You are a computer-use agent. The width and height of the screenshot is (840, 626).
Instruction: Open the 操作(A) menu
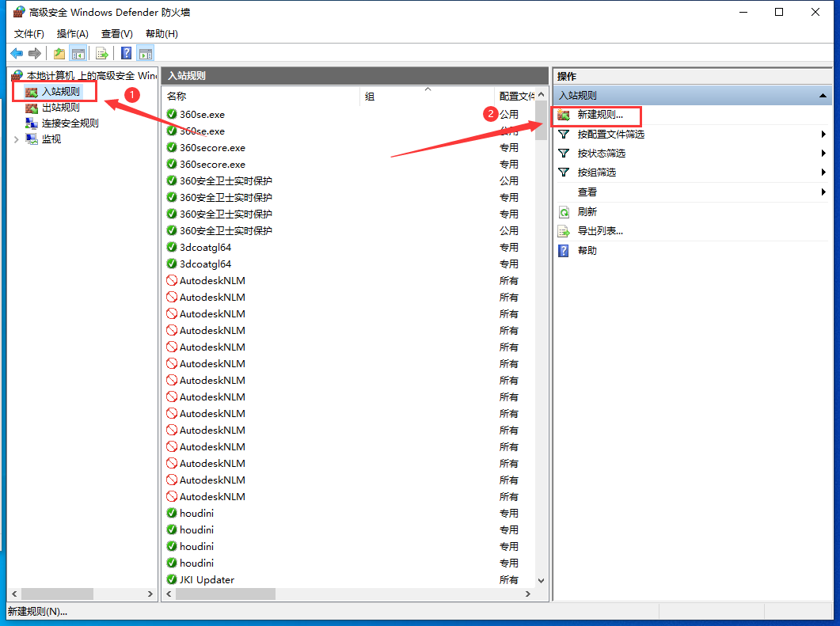coord(72,34)
